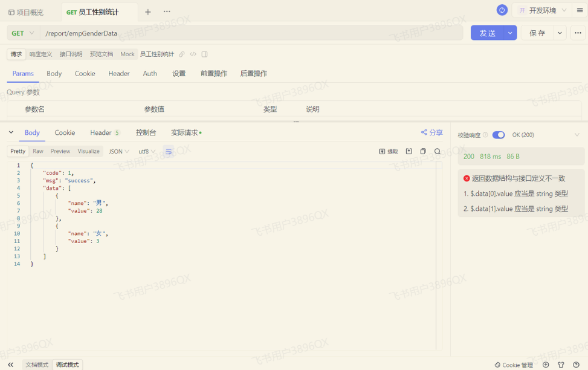Expand the OK (200) response selector
The height and width of the screenshot is (370, 588).
tap(546, 135)
